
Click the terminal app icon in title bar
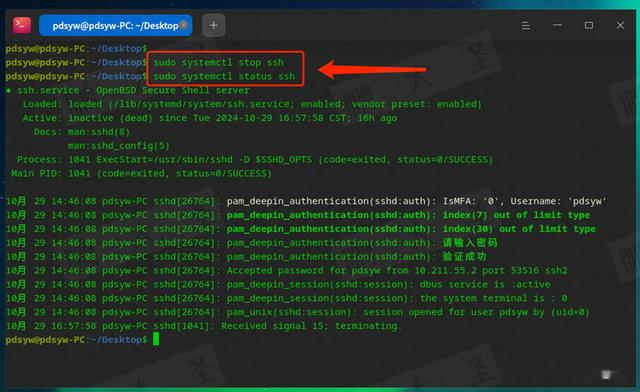pos(22,25)
